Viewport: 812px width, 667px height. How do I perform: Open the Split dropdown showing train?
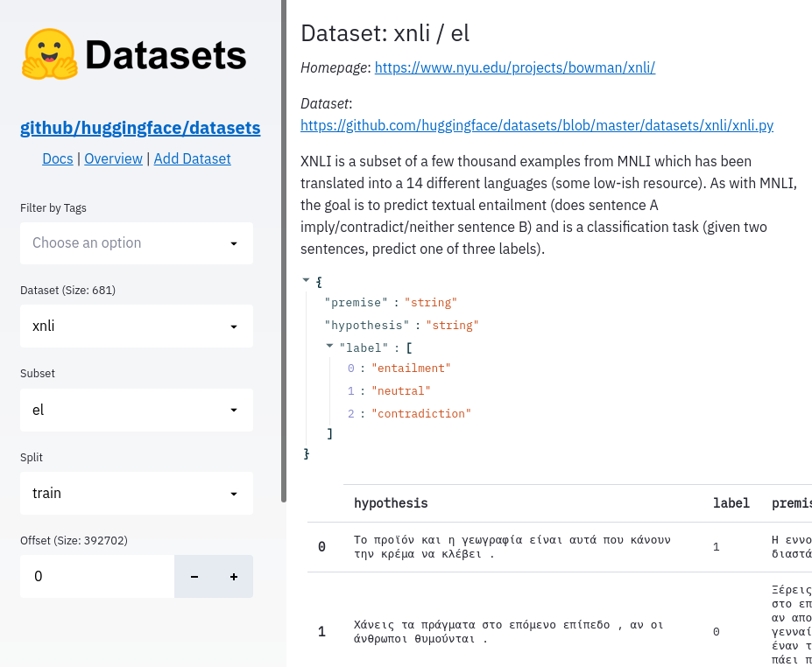coord(136,493)
